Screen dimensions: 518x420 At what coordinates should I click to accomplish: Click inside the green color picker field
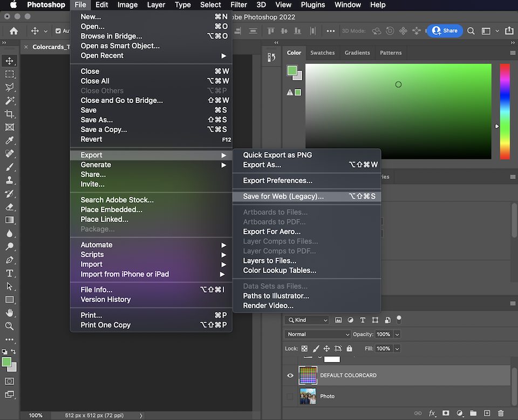(x=398, y=111)
